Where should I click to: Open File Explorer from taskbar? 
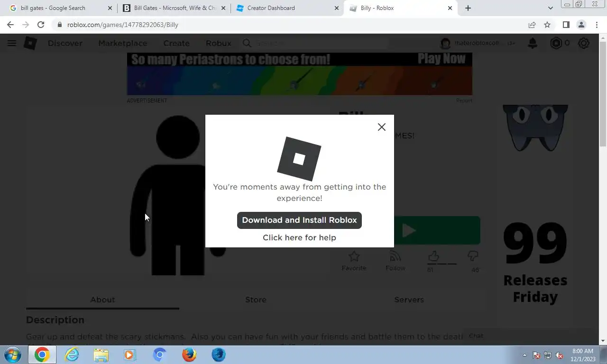[x=101, y=355]
